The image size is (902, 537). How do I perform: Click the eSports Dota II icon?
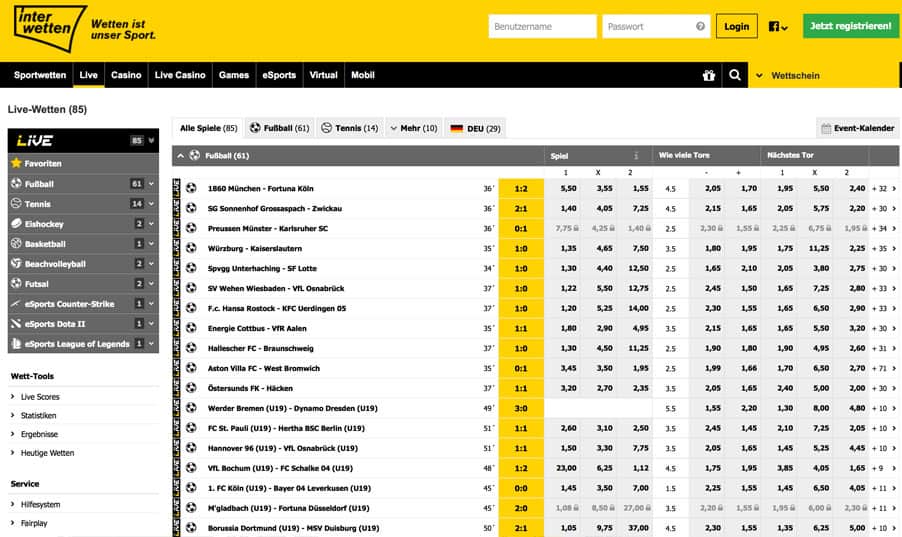click(x=16, y=323)
